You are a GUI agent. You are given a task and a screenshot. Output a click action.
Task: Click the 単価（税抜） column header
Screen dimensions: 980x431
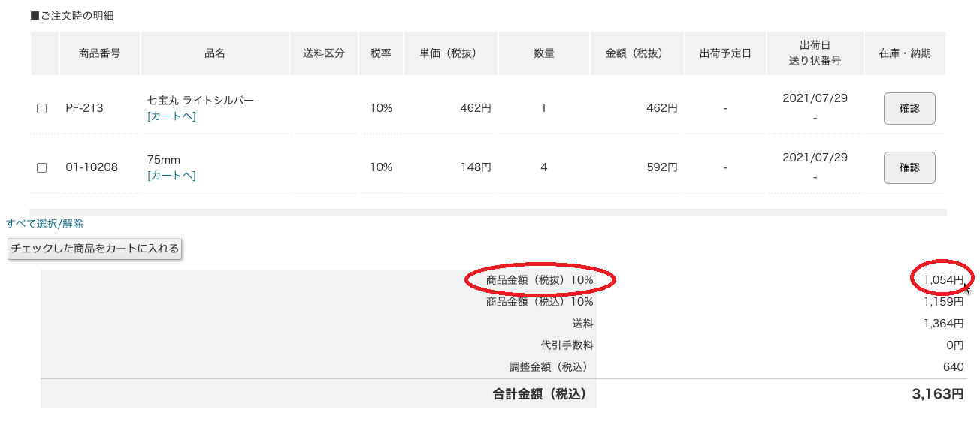click(448, 53)
